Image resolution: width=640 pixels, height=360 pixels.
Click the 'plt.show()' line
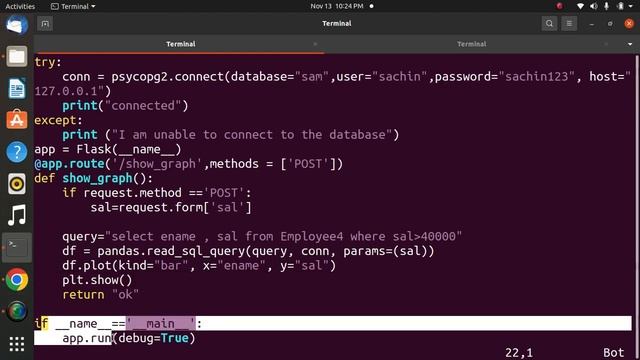(97, 280)
